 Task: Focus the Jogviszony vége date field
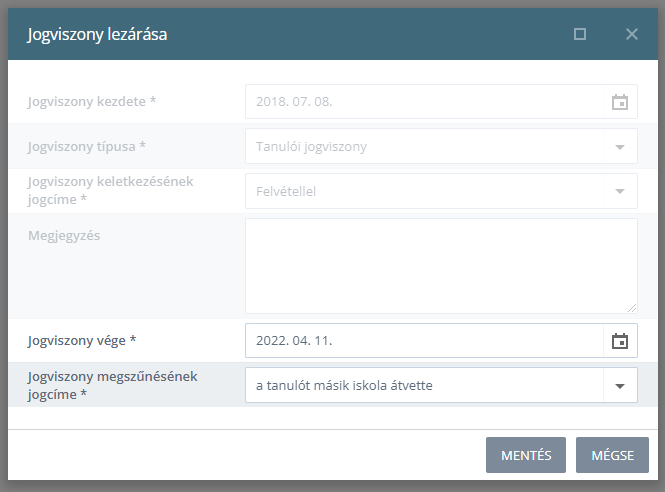(x=424, y=341)
